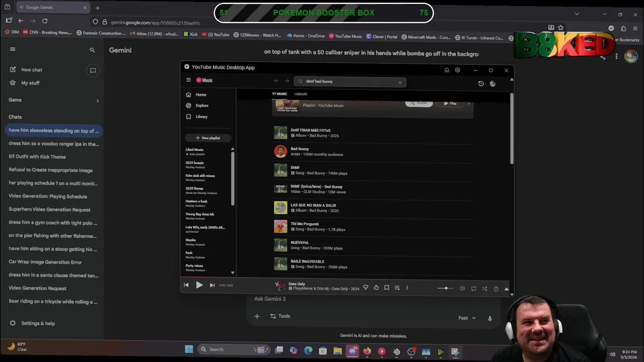Save Gata Only to library bookmark icon
Viewport: 644px width, 362px height.
pyautogui.click(x=386, y=288)
